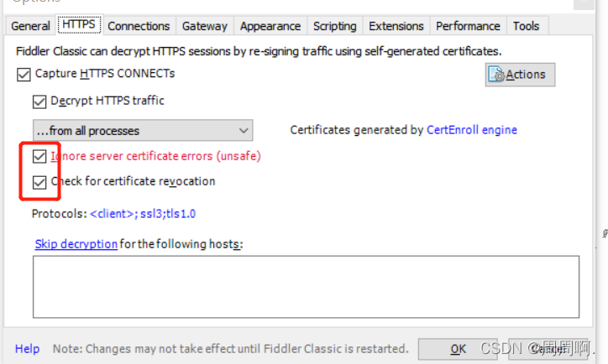Switch to the Tools tab
608x364 pixels.
click(x=526, y=26)
